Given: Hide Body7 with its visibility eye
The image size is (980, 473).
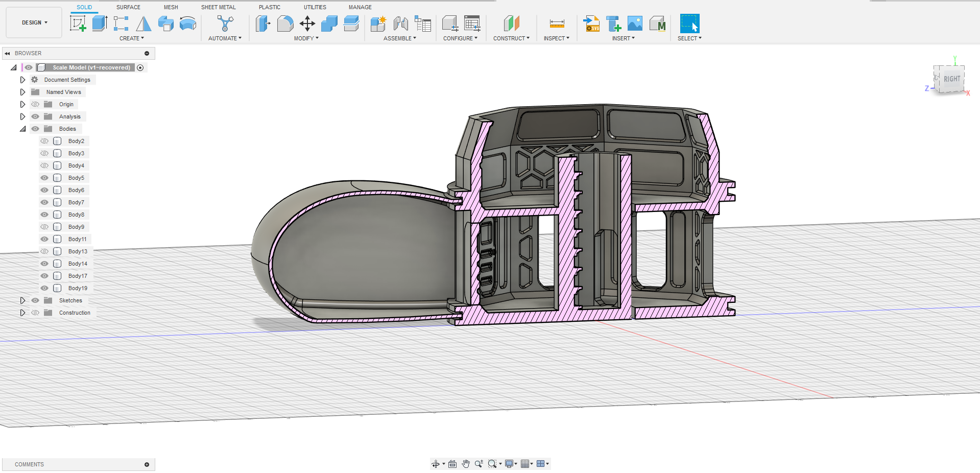Looking at the screenshot, I should point(44,202).
